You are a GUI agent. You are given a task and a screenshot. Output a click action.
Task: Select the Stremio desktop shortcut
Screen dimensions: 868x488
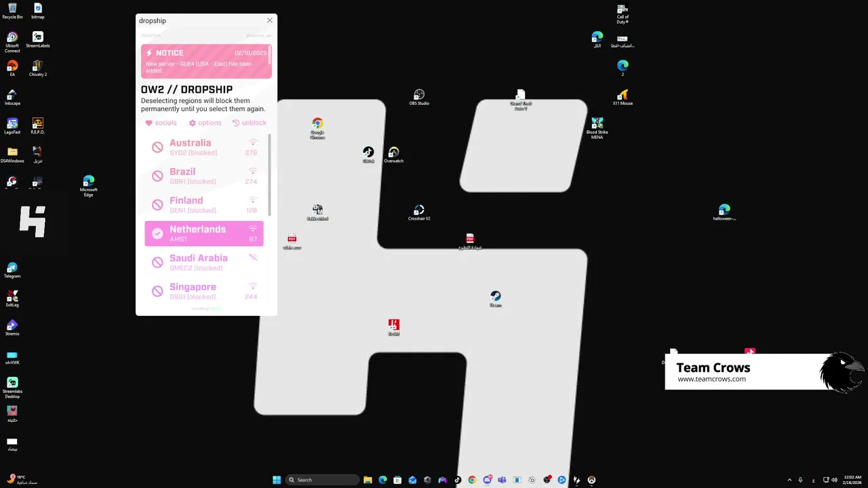tap(12, 328)
